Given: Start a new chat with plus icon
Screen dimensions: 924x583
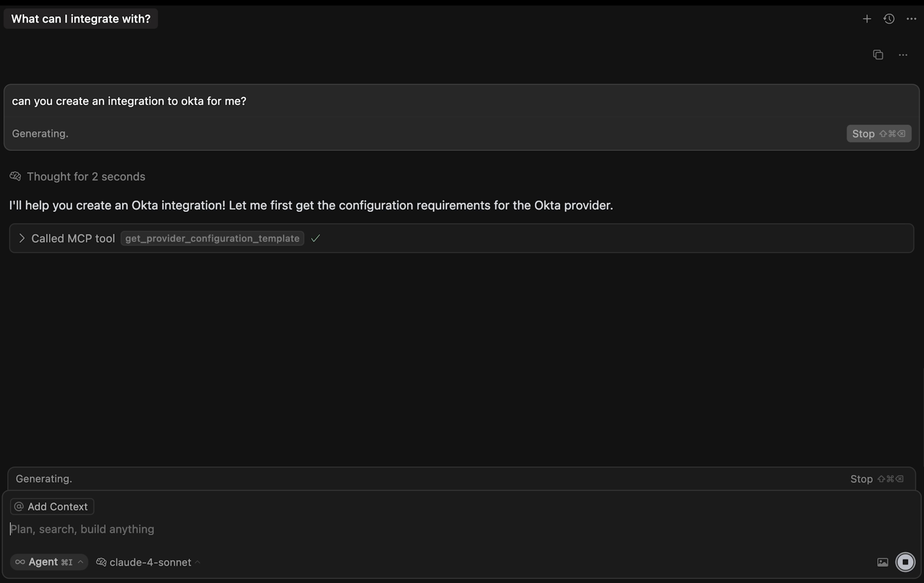Looking at the screenshot, I should tap(867, 19).
